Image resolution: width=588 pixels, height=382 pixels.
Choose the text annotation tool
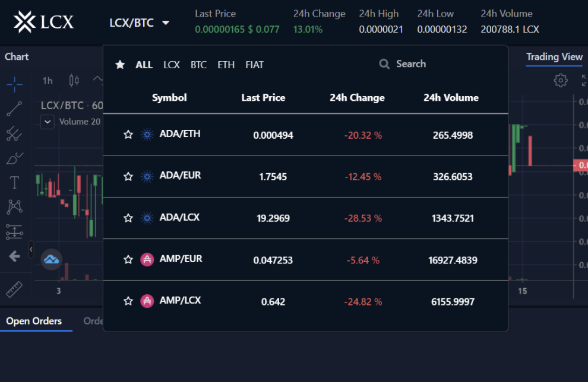(x=14, y=182)
